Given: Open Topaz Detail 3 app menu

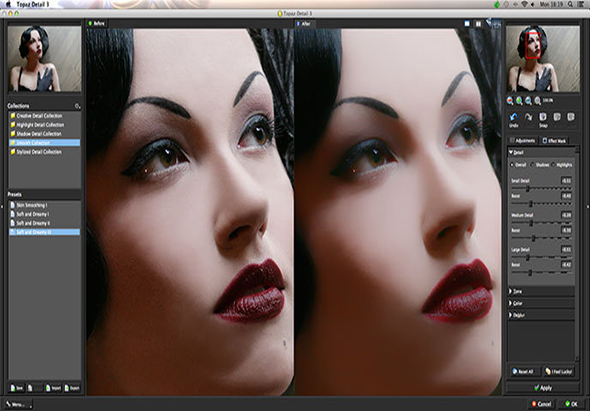Looking at the screenshot, I should [x=33, y=4].
